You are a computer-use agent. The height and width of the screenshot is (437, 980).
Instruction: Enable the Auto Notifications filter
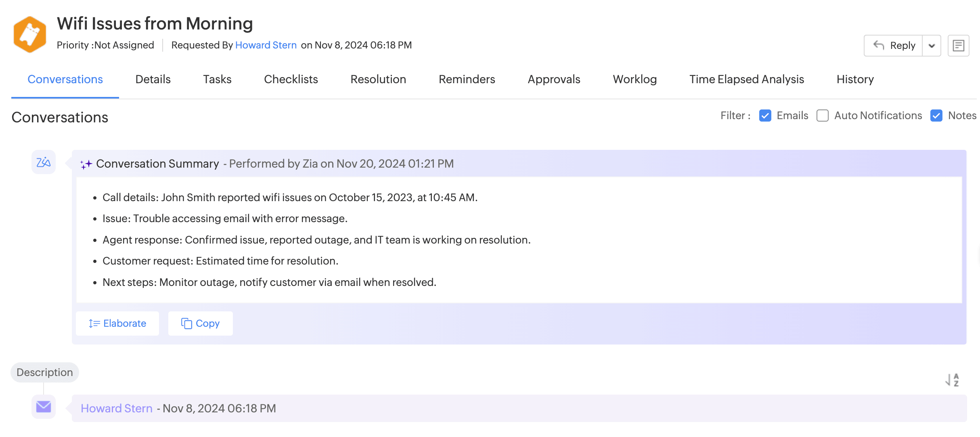(x=822, y=116)
